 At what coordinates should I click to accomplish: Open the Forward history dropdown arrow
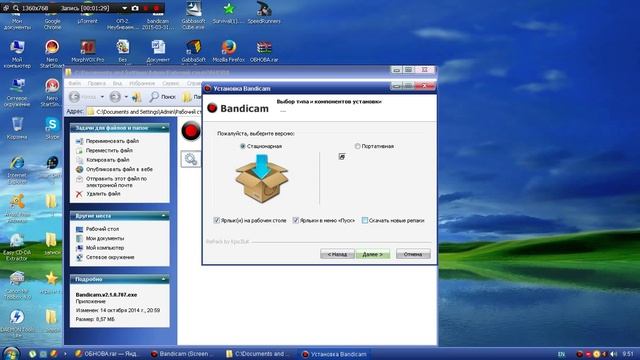click(x=126, y=97)
